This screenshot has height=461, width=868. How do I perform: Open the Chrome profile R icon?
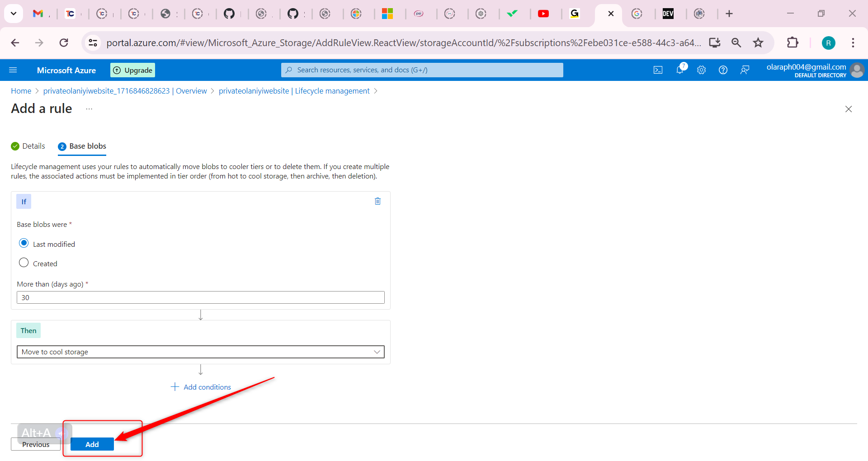click(x=828, y=43)
